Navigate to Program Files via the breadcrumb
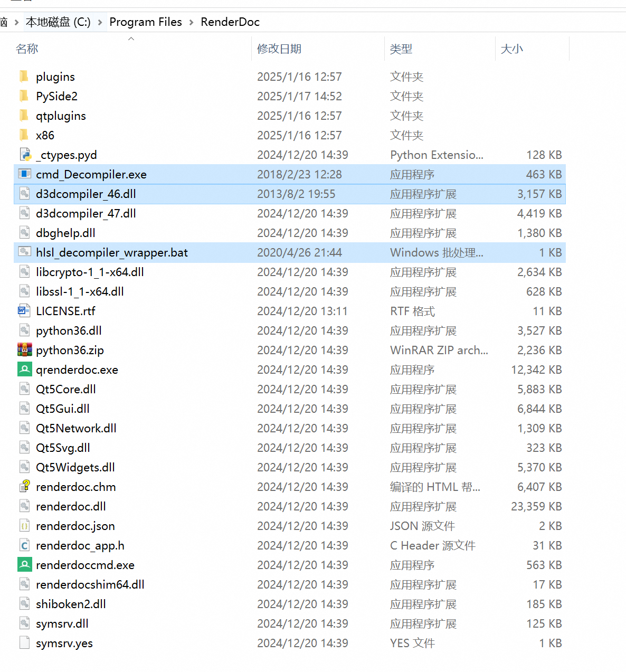Image resolution: width=626 pixels, height=672 pixels. click(x=146, y=22)
